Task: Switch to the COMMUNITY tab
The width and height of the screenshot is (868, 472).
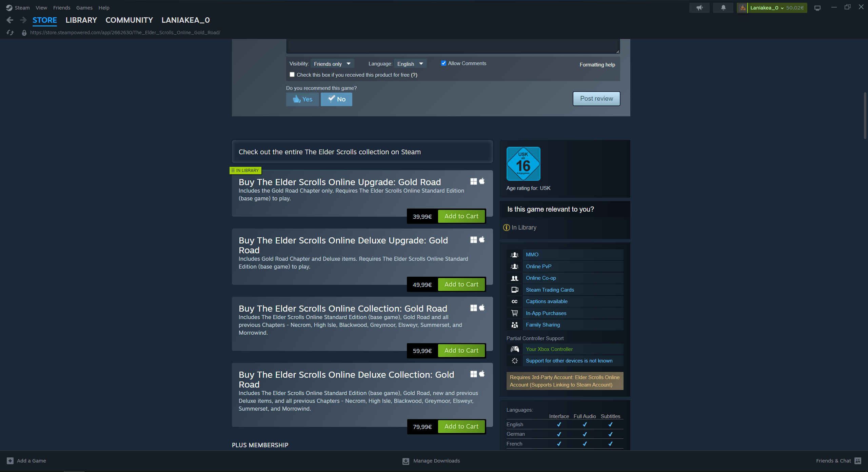Action: (x=129, y=20)
